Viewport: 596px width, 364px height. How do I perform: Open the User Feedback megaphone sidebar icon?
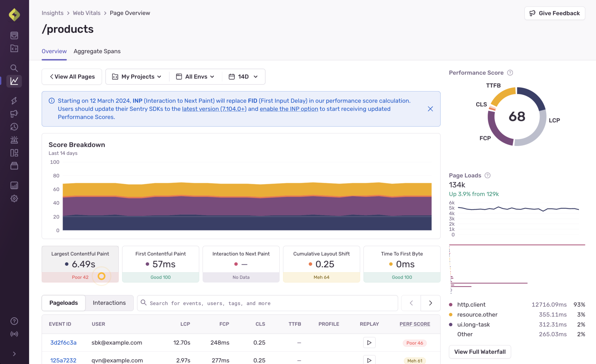pos(14,114)
